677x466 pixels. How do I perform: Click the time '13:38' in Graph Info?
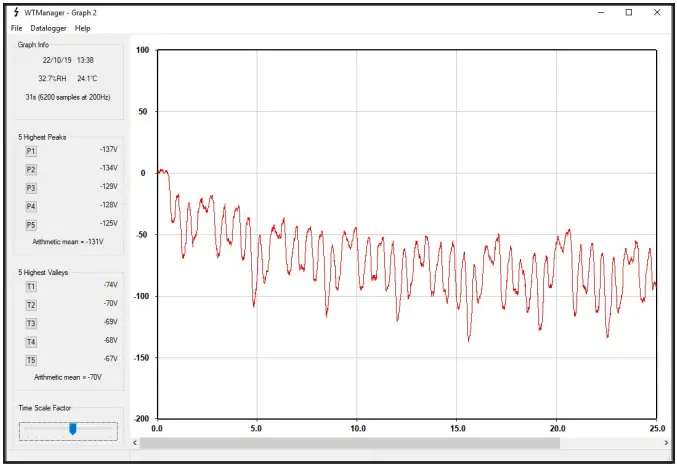click(x=85, y=60)
